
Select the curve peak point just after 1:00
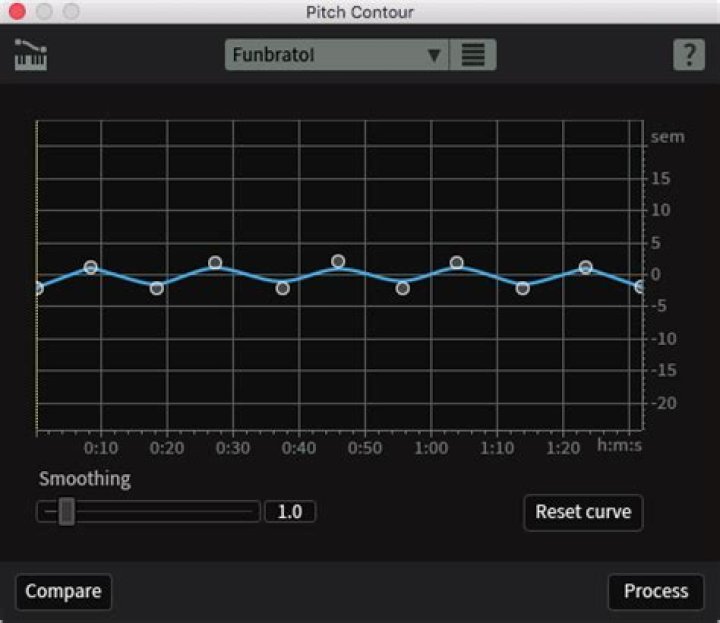(x=456, y=263)
